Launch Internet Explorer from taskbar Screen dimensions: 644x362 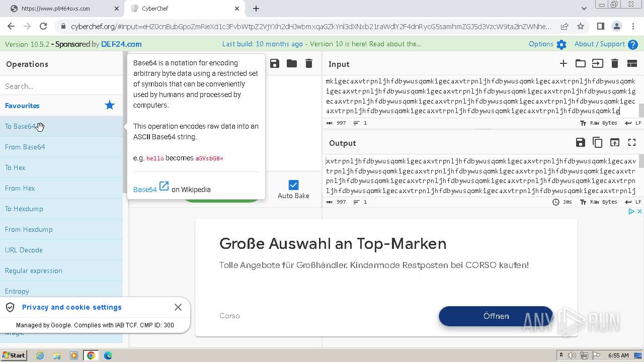(x=40, y=355)
